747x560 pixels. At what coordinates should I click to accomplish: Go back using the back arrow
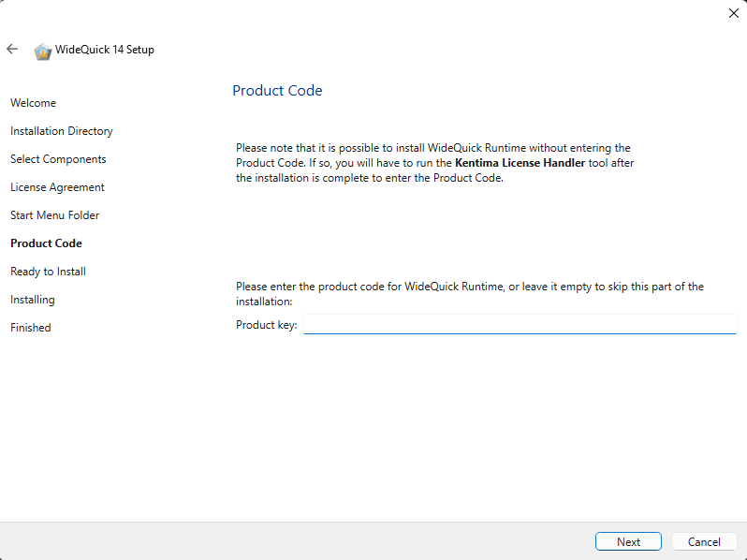tap(12, 49)
